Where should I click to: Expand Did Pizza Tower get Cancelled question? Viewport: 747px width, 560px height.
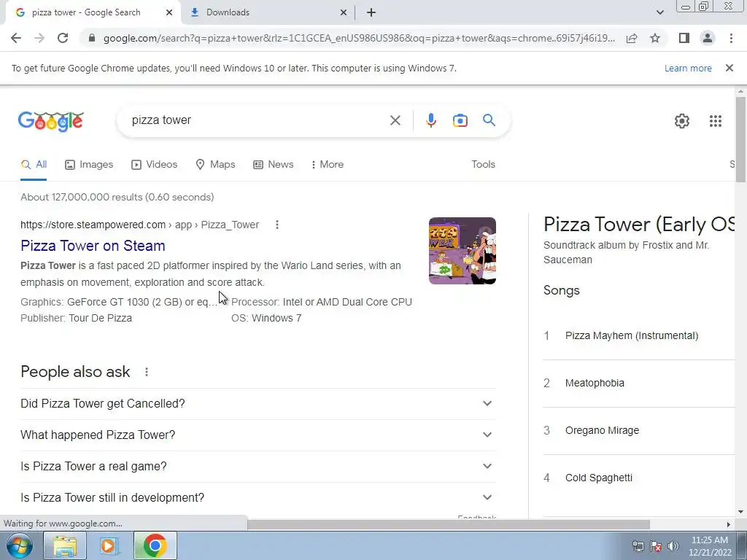258,404
